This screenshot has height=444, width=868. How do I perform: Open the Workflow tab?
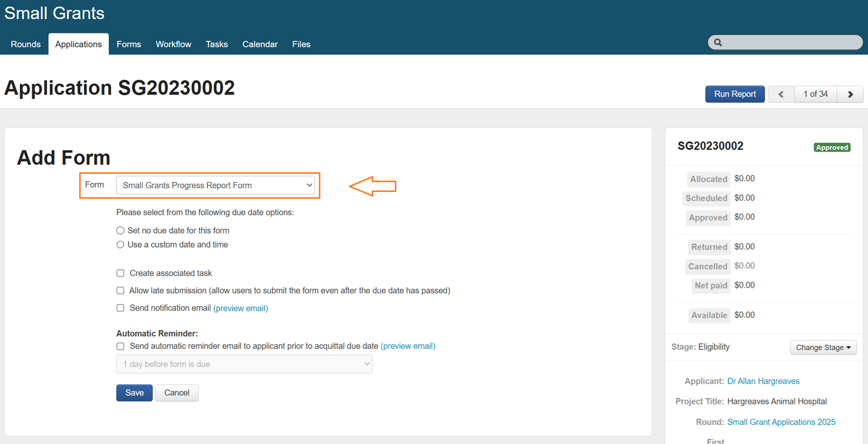tap(173, 45)
